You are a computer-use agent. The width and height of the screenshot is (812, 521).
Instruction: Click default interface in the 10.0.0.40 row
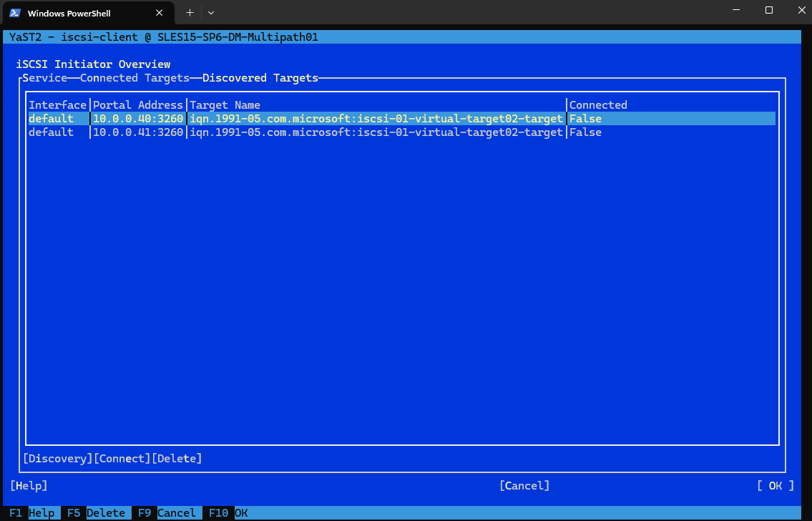click(x=52, y=119)
